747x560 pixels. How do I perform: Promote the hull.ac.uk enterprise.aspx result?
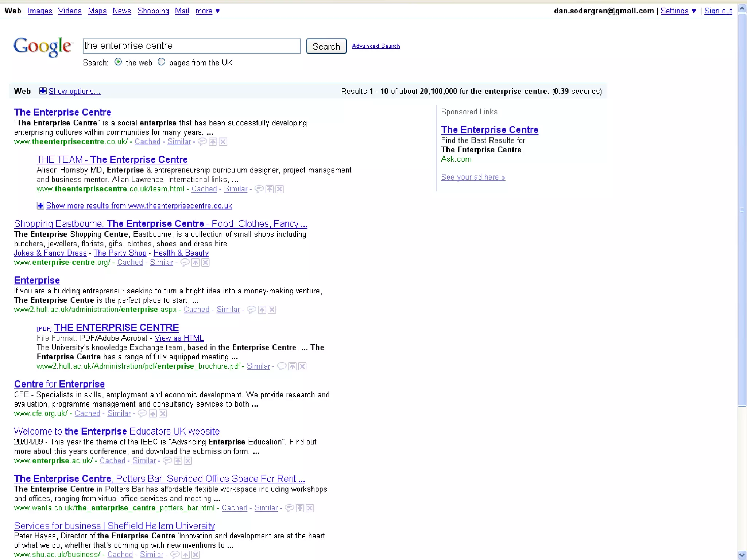(262, 310)
